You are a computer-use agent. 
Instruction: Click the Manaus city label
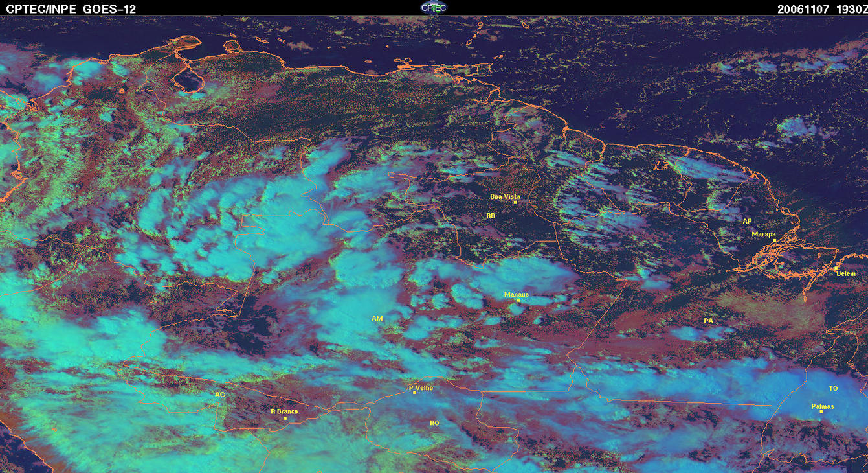point(517,294)
